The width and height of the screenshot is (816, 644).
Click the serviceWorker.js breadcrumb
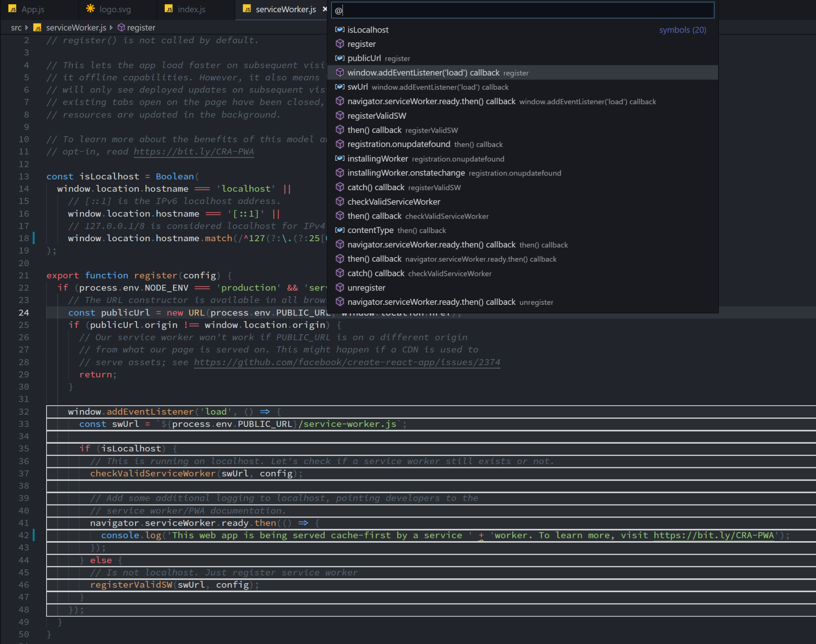tap(76, 27)
